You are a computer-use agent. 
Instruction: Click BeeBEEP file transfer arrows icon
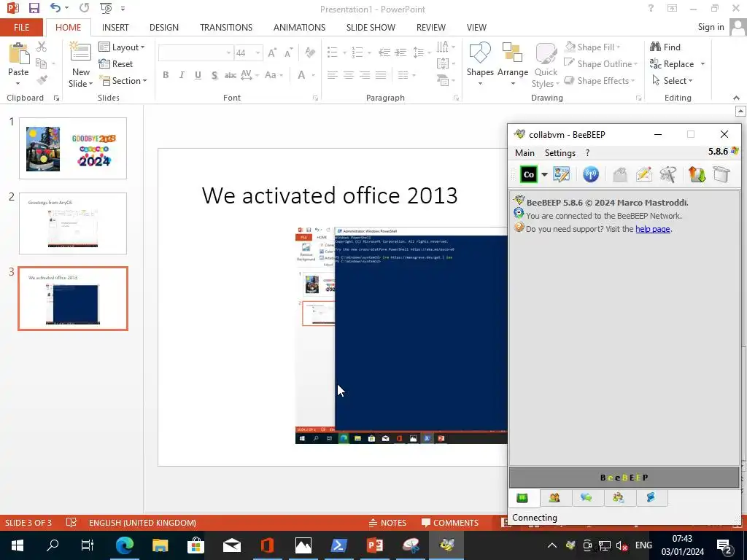[x=697, y=174]
